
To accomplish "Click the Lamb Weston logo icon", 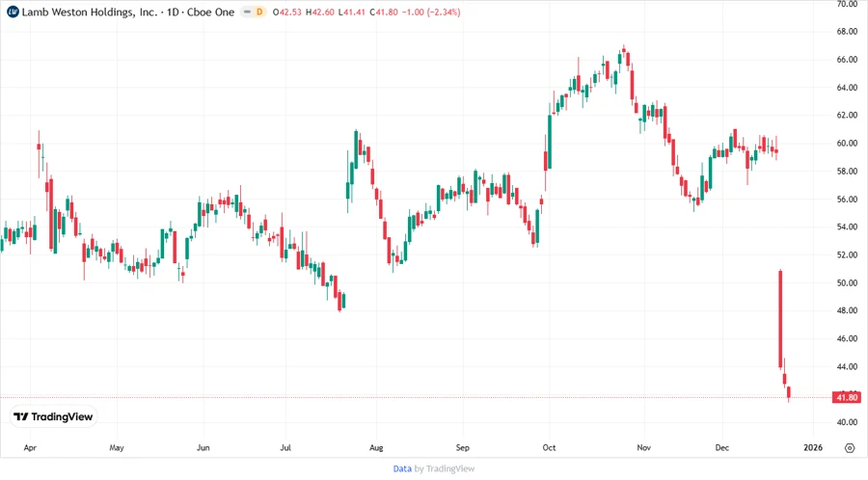I will [x=13, y=12].
